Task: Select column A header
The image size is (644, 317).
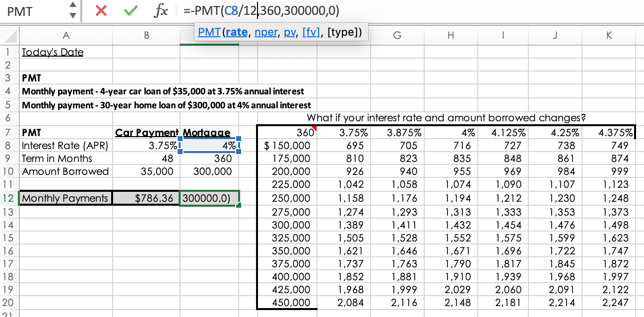Action: (66, 36)
